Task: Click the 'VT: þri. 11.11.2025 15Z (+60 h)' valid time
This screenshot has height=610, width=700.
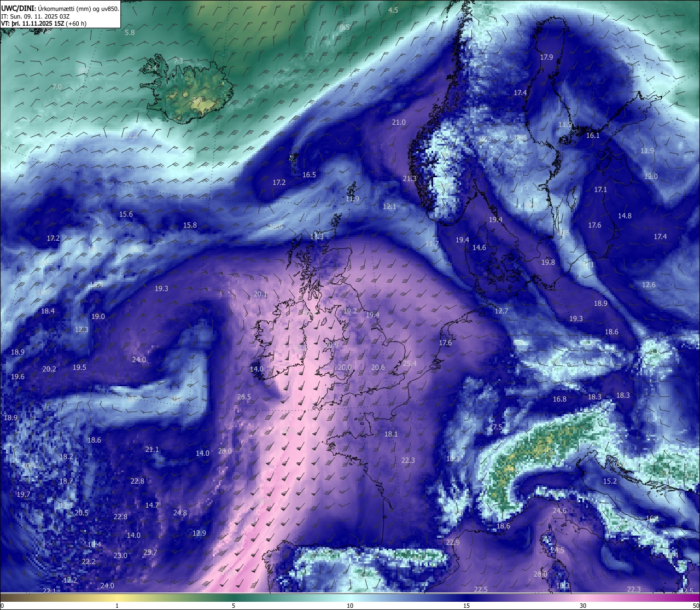Action: (x=44, y=24)
